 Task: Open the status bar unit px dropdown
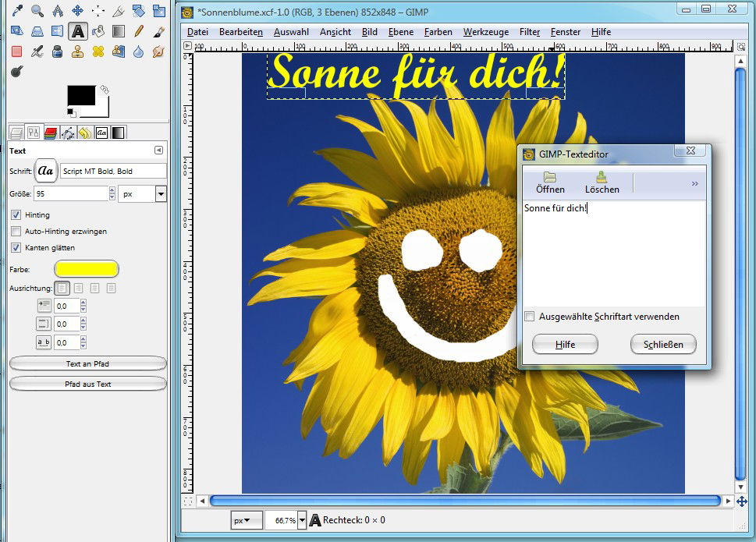pos(246,520)
